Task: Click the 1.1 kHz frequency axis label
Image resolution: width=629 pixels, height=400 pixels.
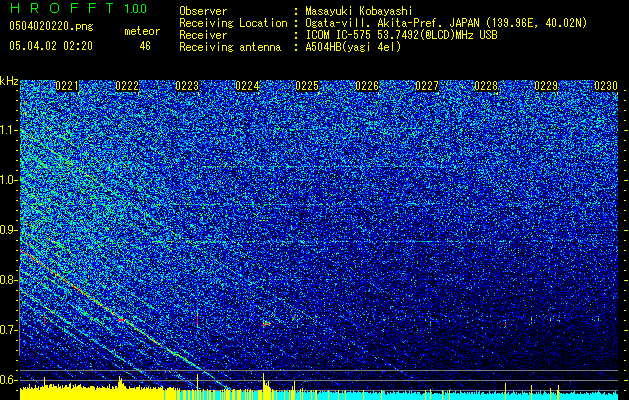Action: tap(9, 130)
